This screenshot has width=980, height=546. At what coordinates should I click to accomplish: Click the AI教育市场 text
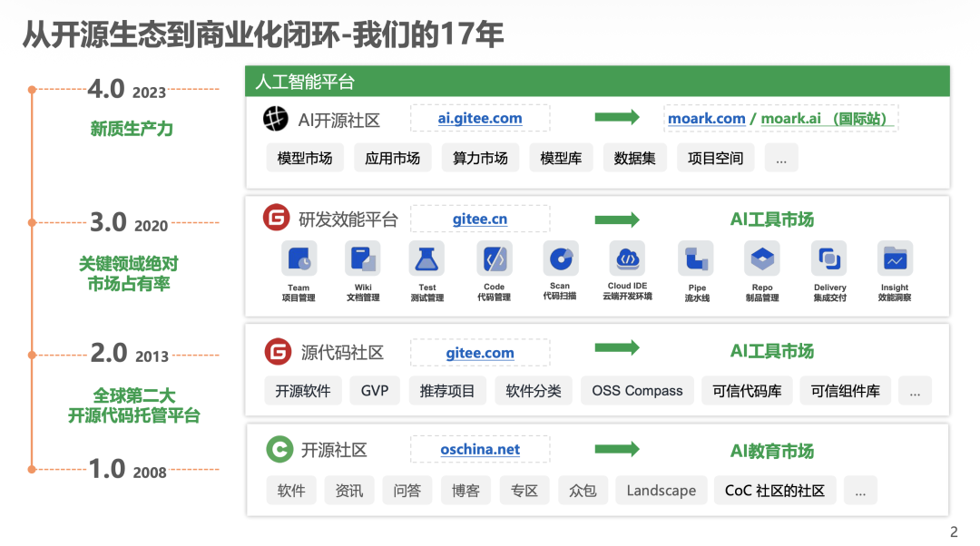(x=772, y=451)
